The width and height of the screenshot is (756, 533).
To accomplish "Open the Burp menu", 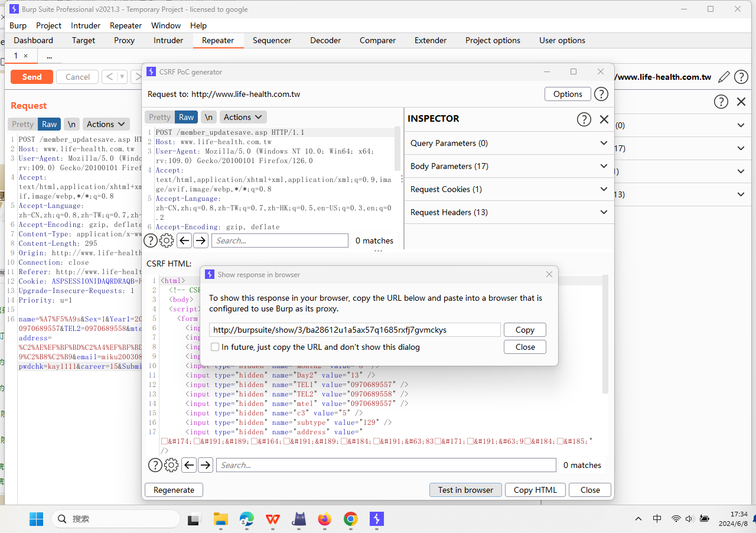I will tap(18, 25).
